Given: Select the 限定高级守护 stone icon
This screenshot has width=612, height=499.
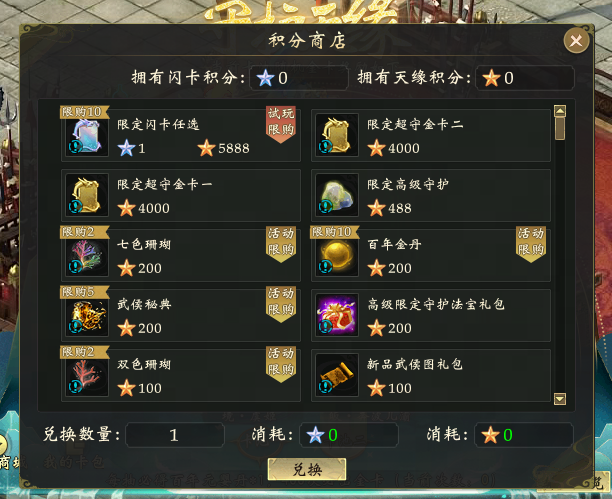Looking at the screenshot, I should (x=336, y=195).
